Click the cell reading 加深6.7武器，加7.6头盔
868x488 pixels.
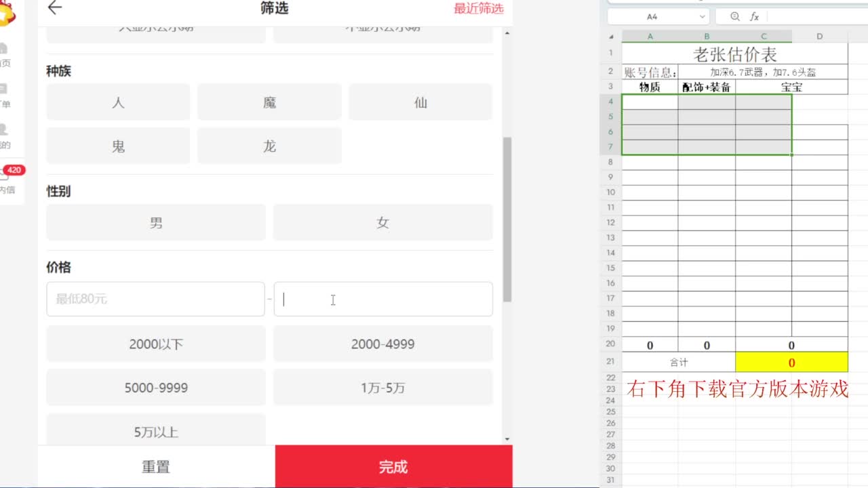[x=763, y=73]
